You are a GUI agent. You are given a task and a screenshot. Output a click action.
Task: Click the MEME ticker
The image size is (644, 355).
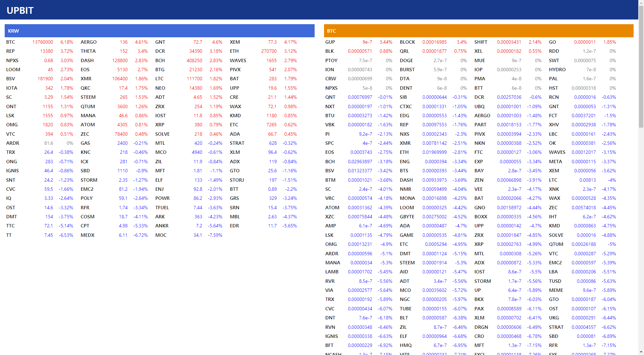point(556,290)
